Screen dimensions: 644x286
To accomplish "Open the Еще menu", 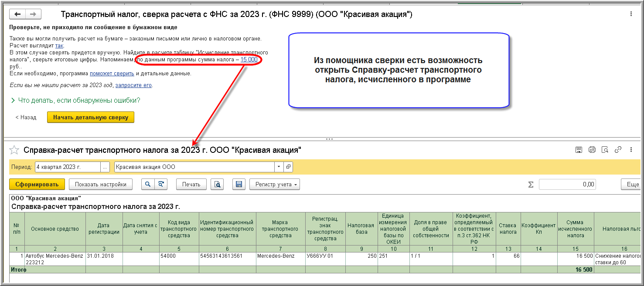I will 631,184.
